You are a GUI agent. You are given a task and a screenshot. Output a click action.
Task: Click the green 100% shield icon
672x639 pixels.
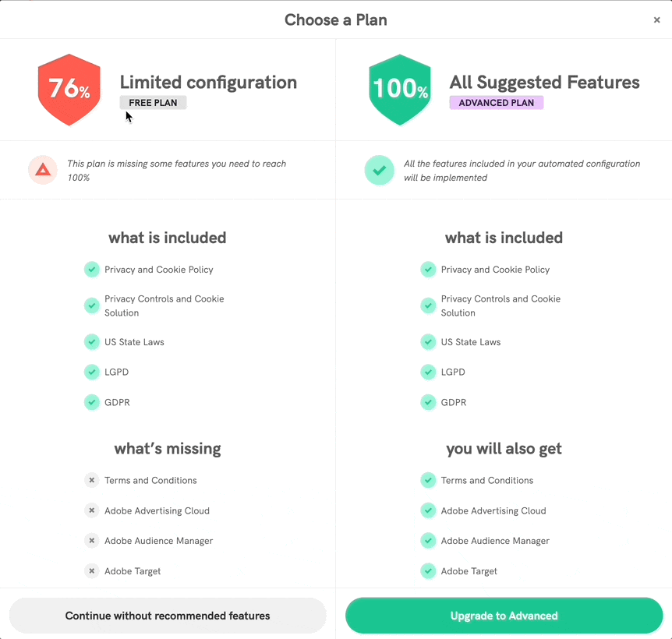point(400,90)
